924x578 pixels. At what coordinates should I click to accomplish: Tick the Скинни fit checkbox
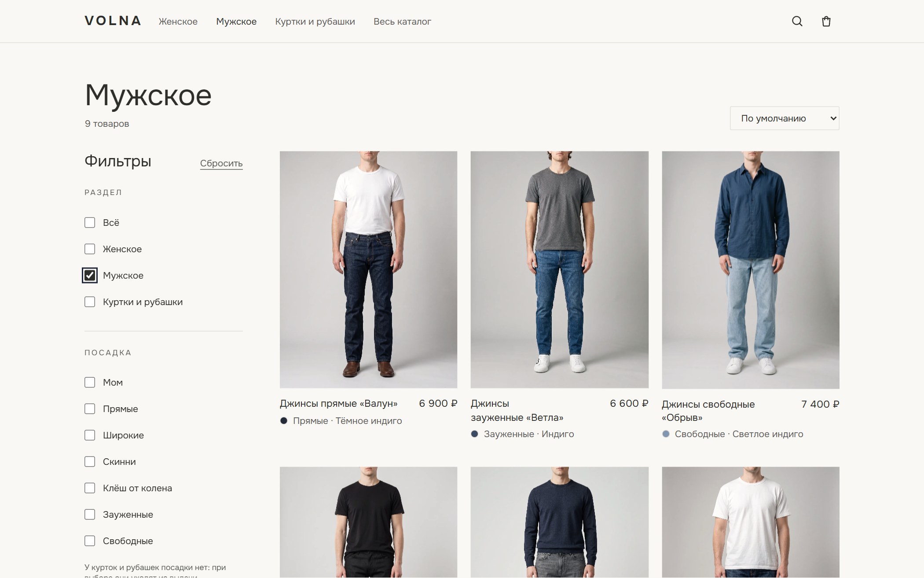[90, 462]
